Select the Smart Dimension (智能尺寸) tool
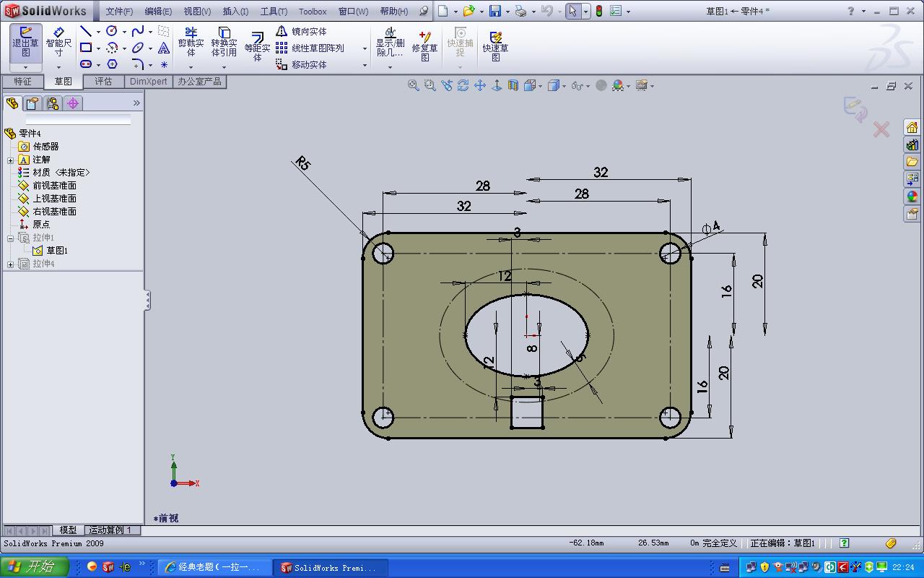The height and width of the screenshot is (578, 924). 58,41
